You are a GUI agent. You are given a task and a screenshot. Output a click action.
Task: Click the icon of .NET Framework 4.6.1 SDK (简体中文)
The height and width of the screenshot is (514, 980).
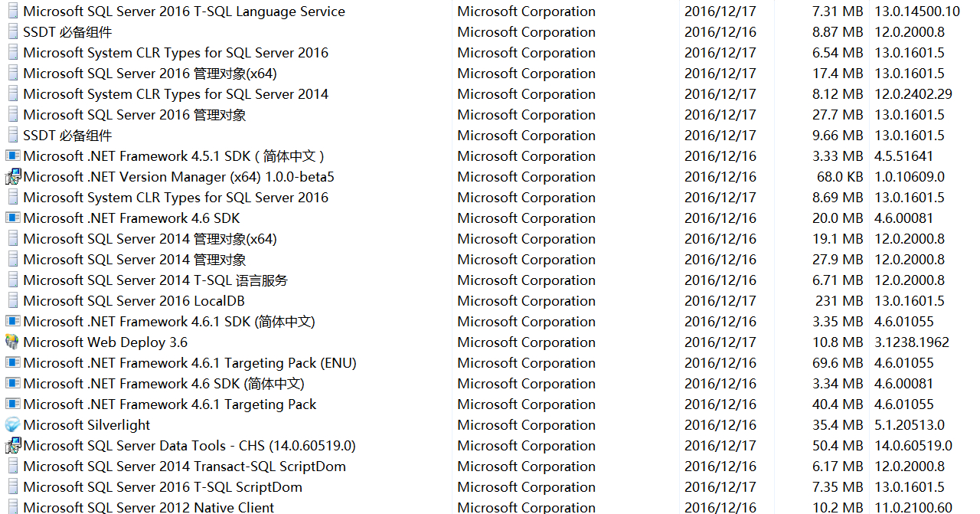12,321
